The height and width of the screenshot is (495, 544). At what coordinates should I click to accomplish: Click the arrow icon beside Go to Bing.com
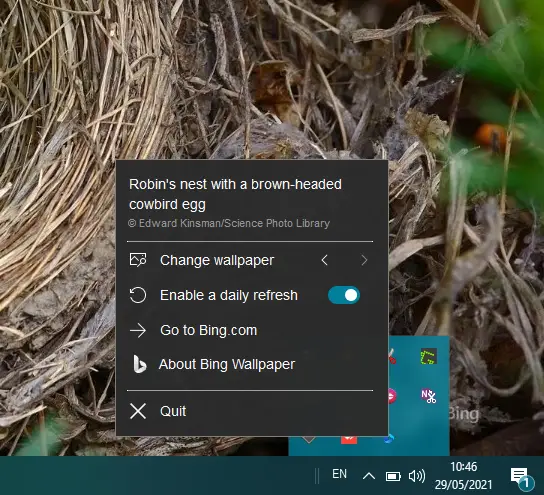click(x=138, y=330)
